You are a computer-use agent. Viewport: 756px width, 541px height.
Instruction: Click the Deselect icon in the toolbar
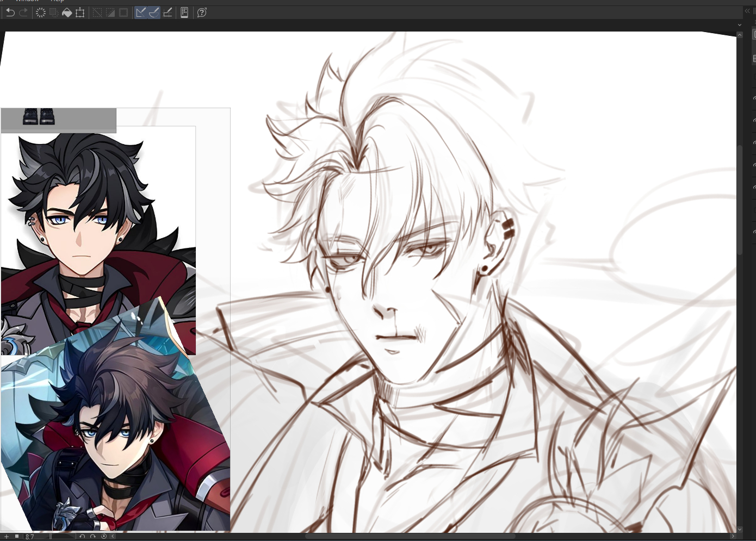tap(97, 13)
